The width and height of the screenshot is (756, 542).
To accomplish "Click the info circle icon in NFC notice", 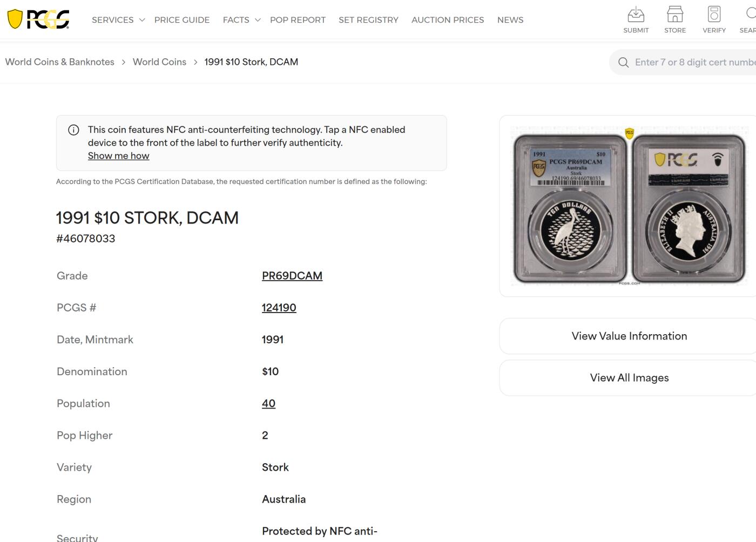I will [x=73, y=130].
